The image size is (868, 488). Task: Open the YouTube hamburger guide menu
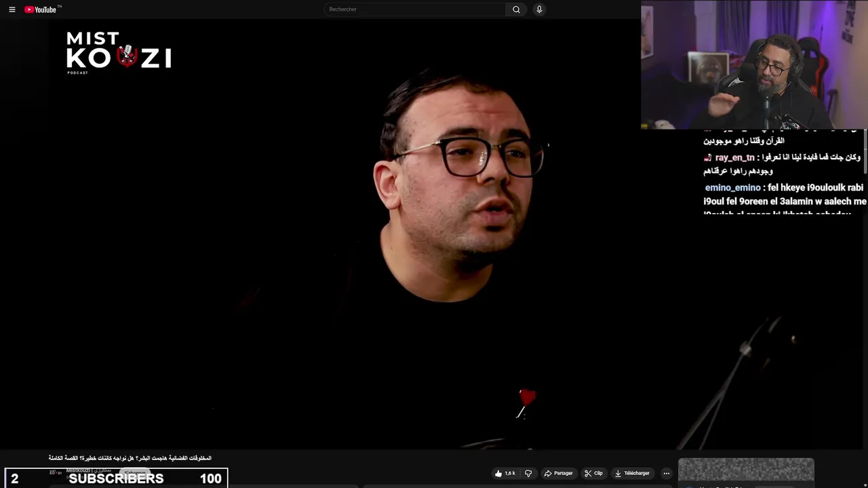tap(12, 9)
